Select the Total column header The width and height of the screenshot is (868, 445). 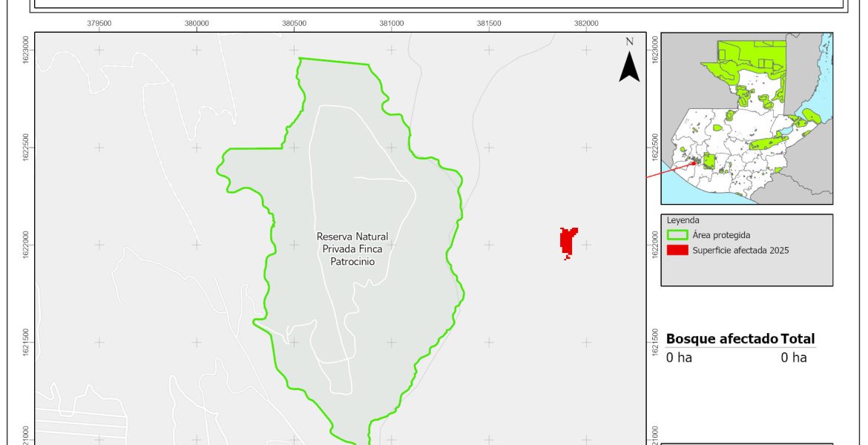[798, 339]
